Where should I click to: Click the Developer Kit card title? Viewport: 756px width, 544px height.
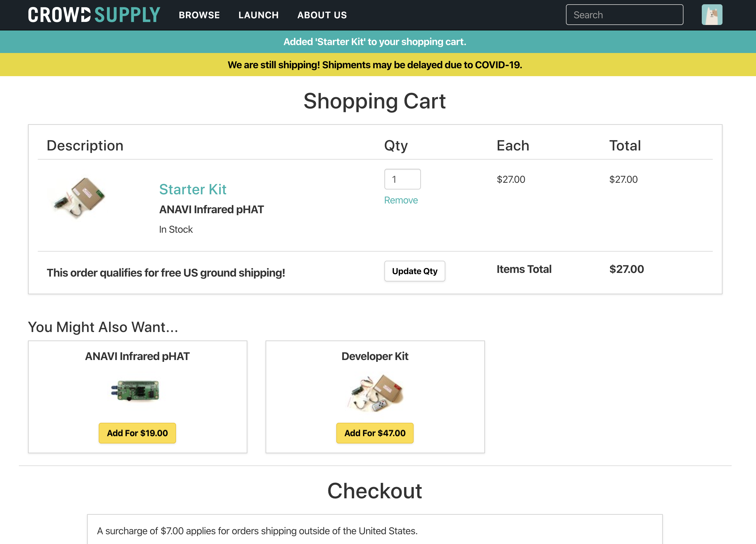tap(375, 356)
